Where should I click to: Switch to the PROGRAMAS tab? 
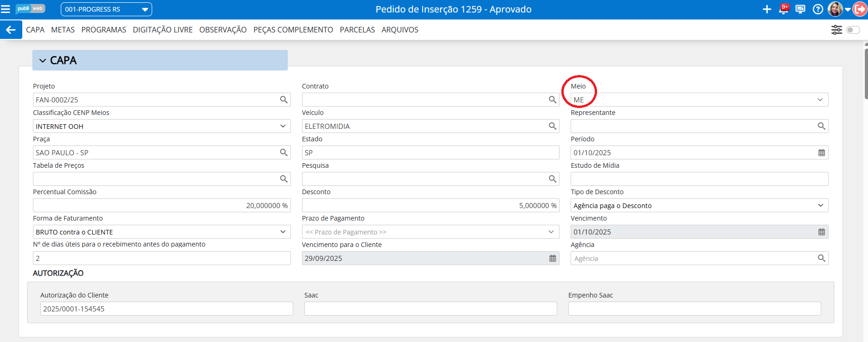pos(103,30)
